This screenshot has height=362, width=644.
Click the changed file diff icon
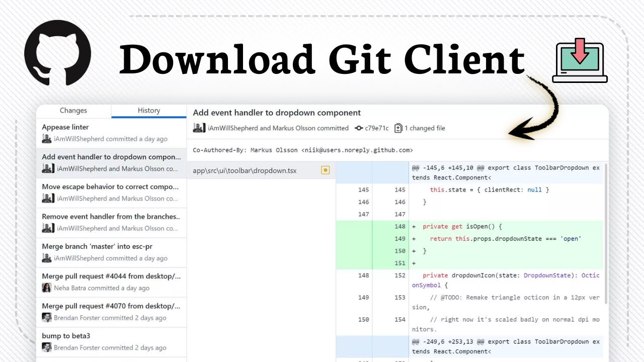coord(398,128)
